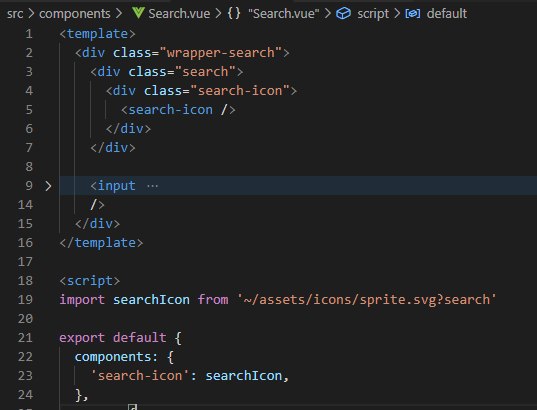Click the script cube icon in breadcrumb
Screen dimensions: 537x410
[343, 14]
